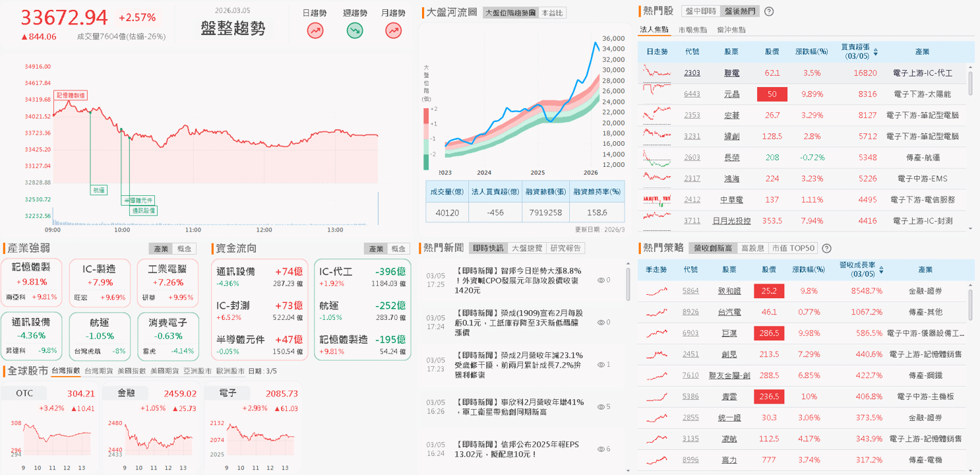Open stock code 6903 link

pyautogui.click(x=690, y=333)
